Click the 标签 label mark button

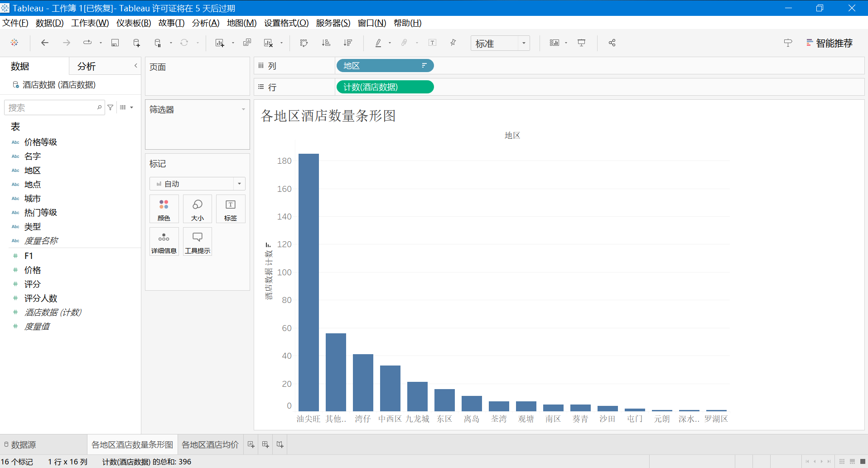point(231,209)
